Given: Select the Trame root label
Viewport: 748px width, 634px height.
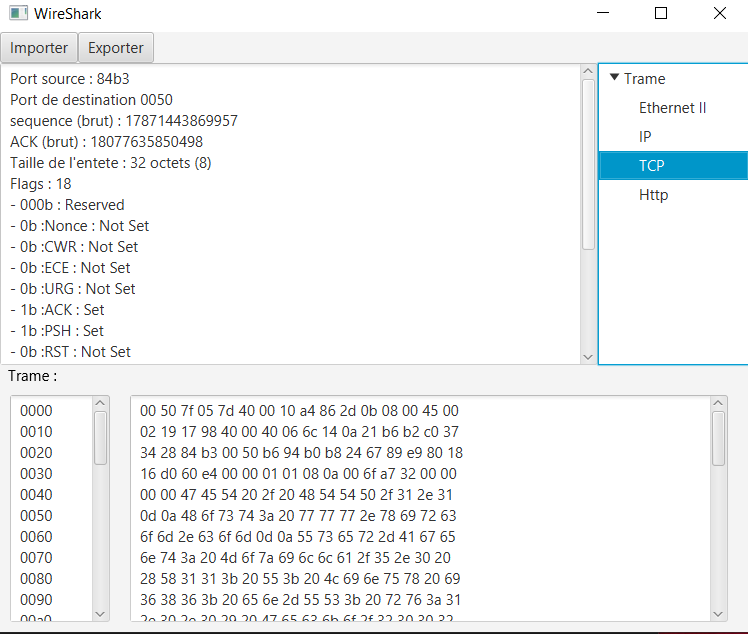Looking at the screenshot, I should [644, 79].
